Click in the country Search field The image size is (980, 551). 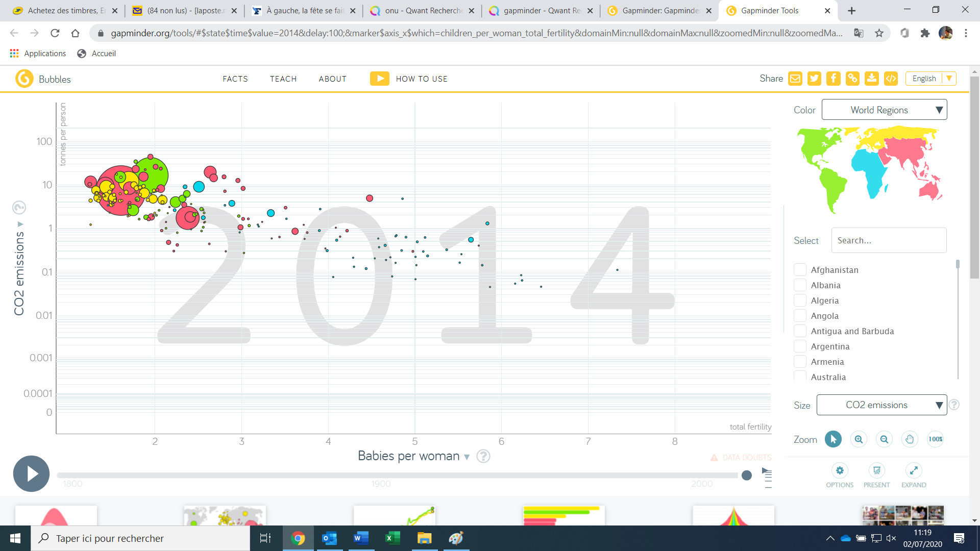889,241
